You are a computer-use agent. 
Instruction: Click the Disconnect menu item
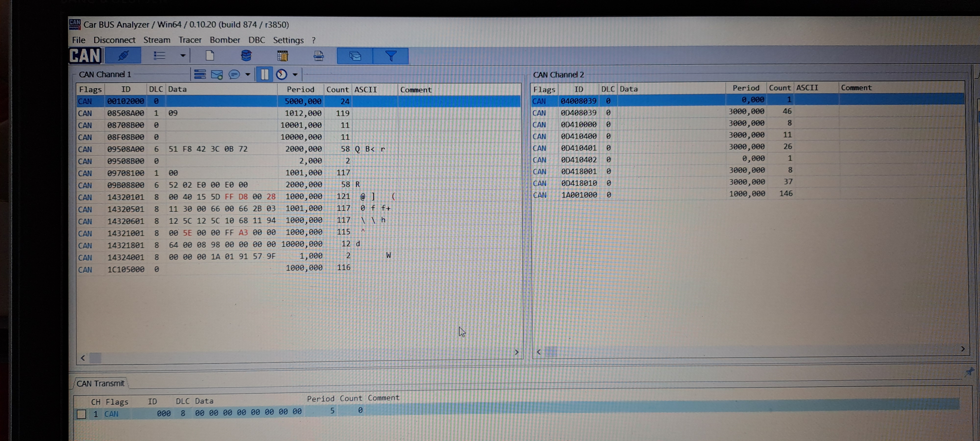(x=114, y=40)
